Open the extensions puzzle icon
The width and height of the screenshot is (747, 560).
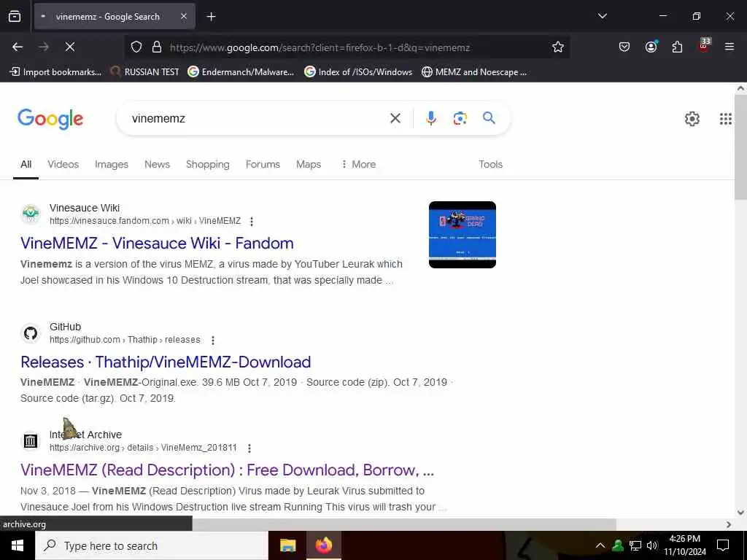point(677,47)
